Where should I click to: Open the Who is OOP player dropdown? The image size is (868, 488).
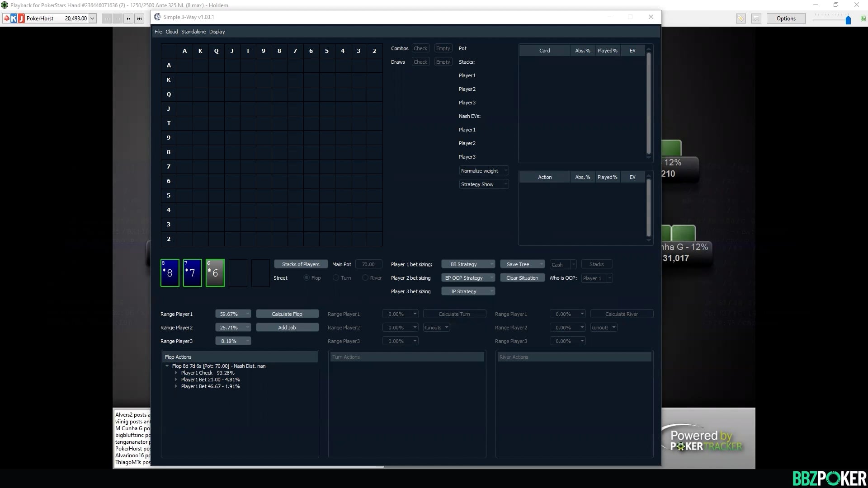click(x=609, y=278)
